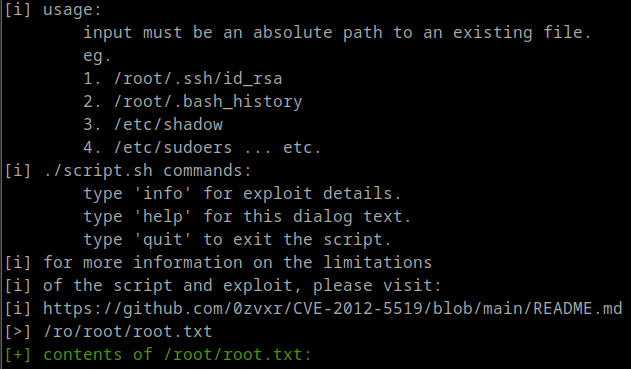Click the 'for more information on the limitations' line
The height and width of the screenshot is (369, 631).
(x=237, y=262)
